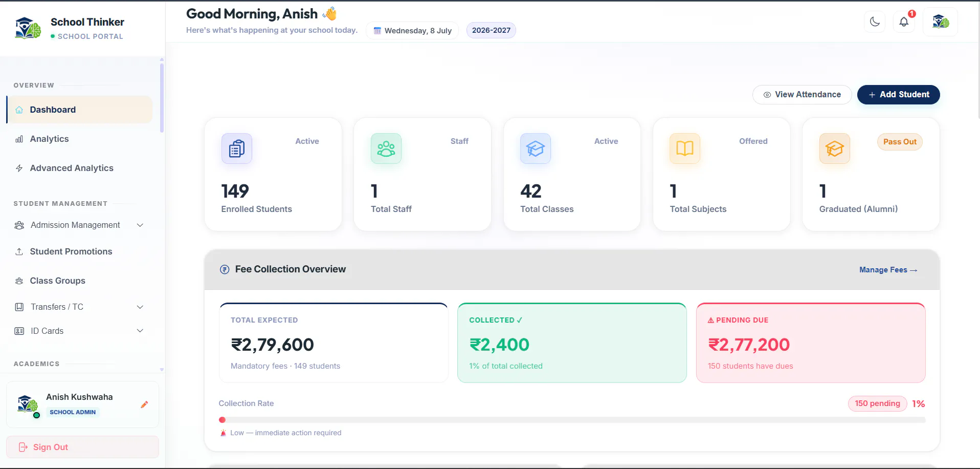Image resolution: width=980 pixels, height=469 pixels.
Task: Open the profile avatar in the header
Action: point(940,22)
